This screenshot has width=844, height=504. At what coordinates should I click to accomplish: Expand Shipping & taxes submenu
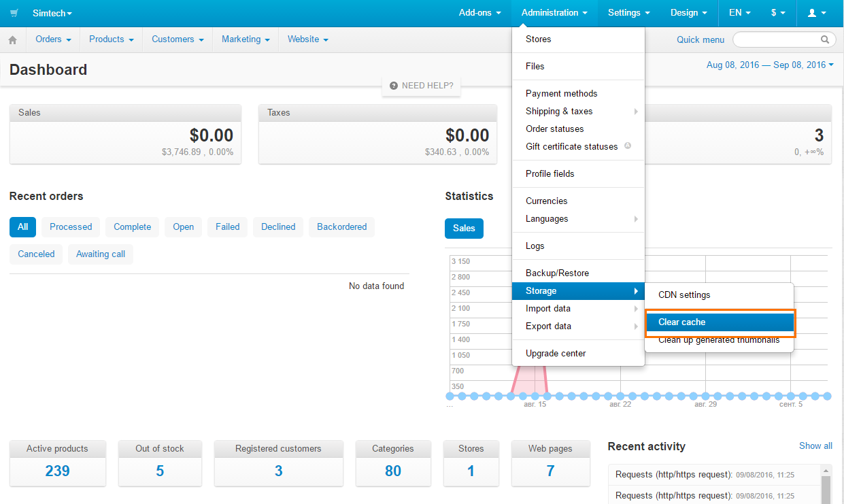click(578, 112)
